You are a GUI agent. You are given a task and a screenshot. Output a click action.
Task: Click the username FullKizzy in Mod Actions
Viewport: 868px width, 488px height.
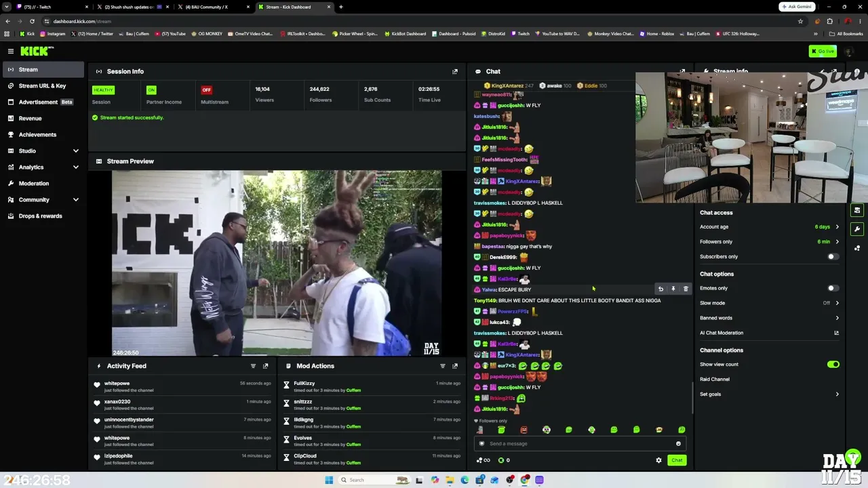tap(304, 384)
